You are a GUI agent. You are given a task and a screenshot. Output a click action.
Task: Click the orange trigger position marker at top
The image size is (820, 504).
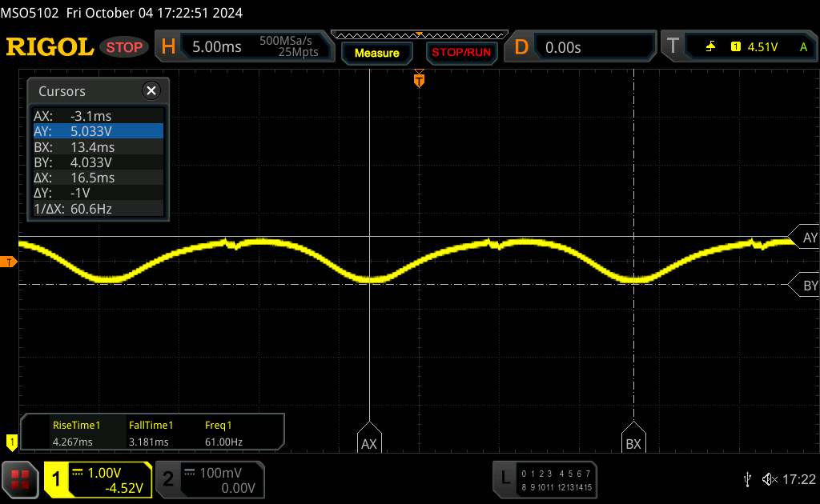point(419,80)
